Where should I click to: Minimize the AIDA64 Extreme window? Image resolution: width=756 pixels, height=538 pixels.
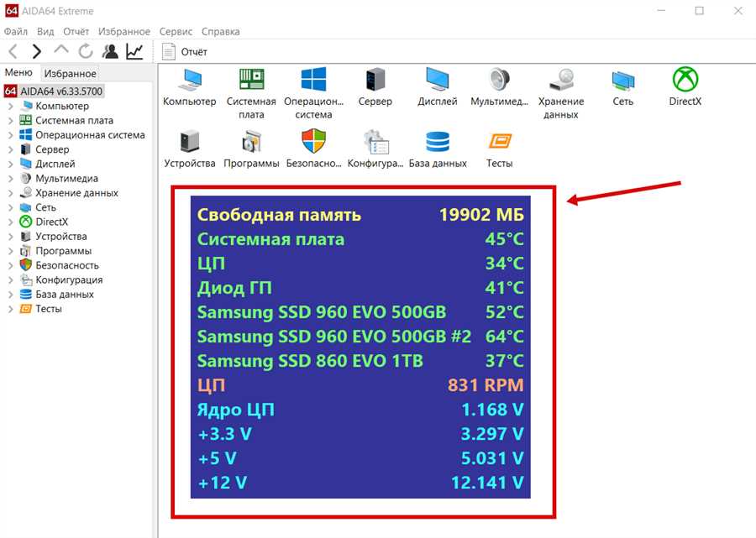click(x=662, y=11)
